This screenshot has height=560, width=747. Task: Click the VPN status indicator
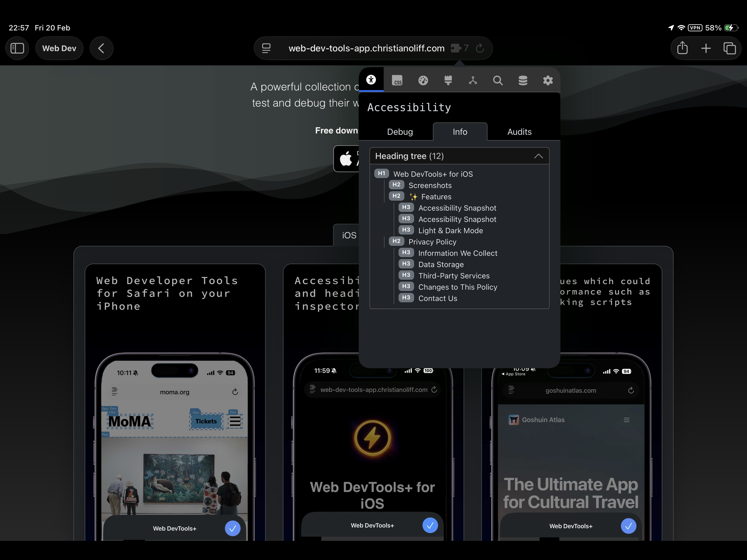coord(695,28)
